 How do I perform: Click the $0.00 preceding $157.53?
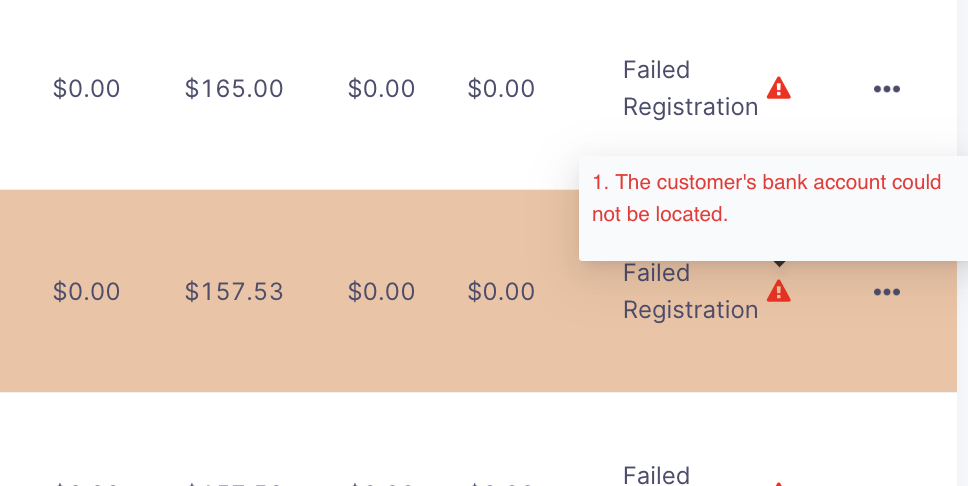(x=86, y=292)
